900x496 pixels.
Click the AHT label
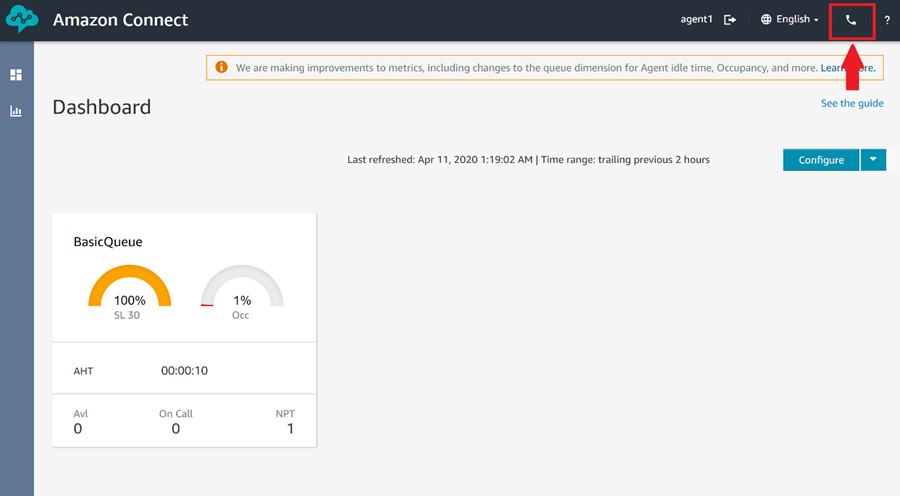point(83,371)
